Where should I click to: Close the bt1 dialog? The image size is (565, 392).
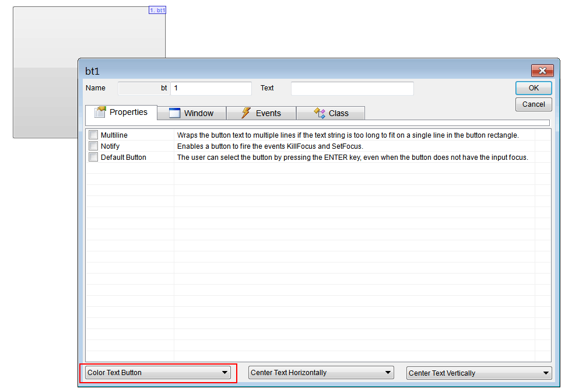(x=542, y=71)
